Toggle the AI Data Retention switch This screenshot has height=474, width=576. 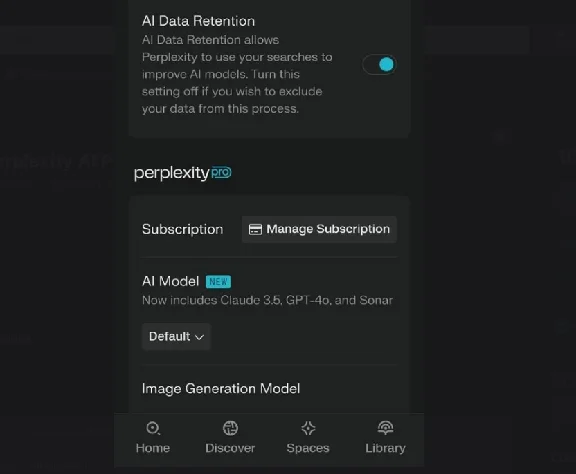pos(379,65)
